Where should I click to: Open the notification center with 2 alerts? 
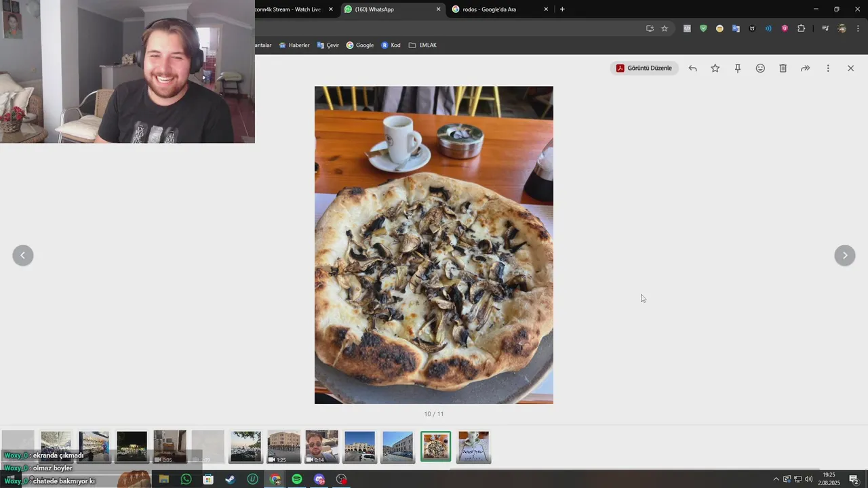pyautogui.click(x=854, y=479)
